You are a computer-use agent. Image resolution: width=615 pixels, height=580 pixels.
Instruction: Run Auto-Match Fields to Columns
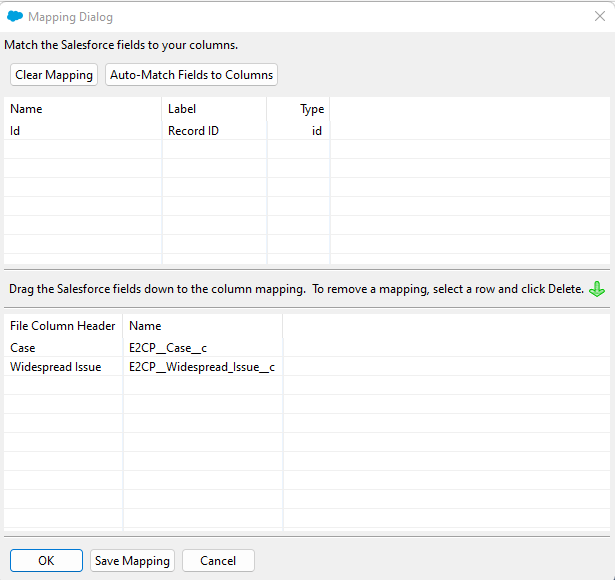(x=191, y=75)
